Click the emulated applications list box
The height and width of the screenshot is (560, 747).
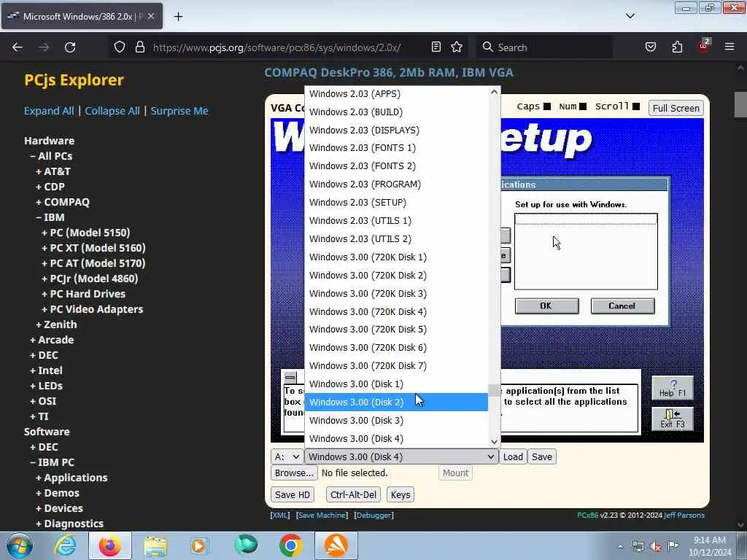click(x=586, y=251)
